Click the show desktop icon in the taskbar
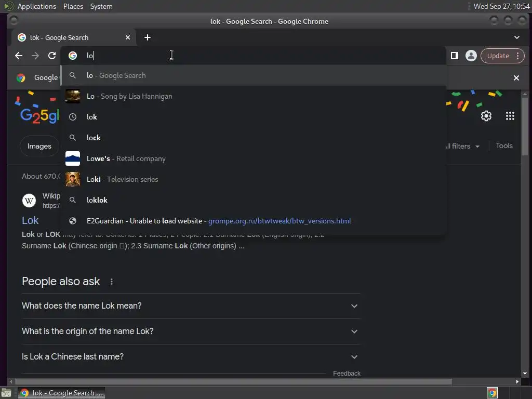This screenshot has height=399, width=532. 6,393
